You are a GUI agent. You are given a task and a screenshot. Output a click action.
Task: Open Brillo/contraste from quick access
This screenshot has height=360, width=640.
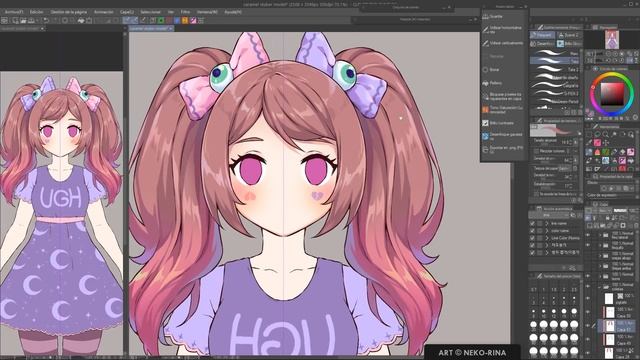point(503,123)
